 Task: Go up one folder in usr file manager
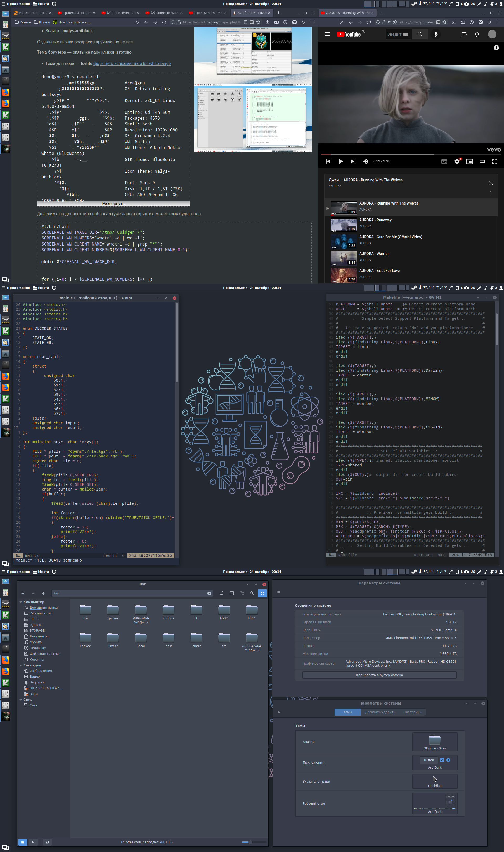(x=43, y=593)
